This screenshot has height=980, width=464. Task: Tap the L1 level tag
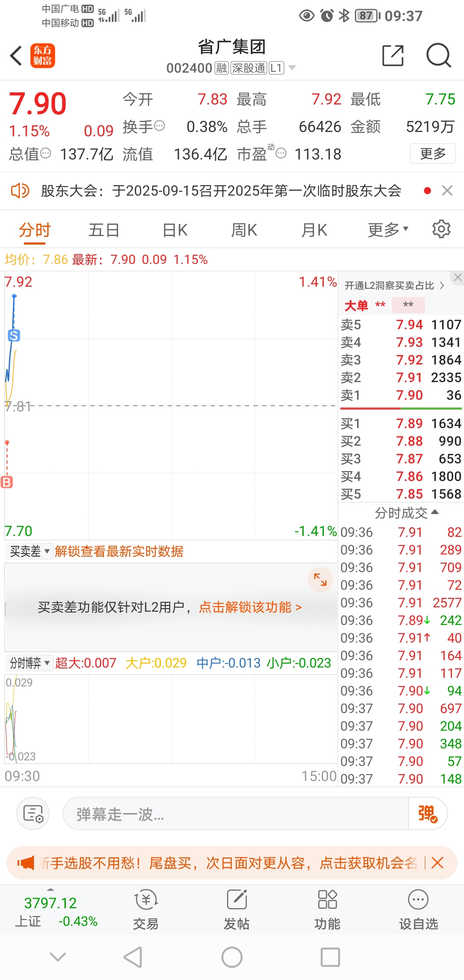coord(277,68)
